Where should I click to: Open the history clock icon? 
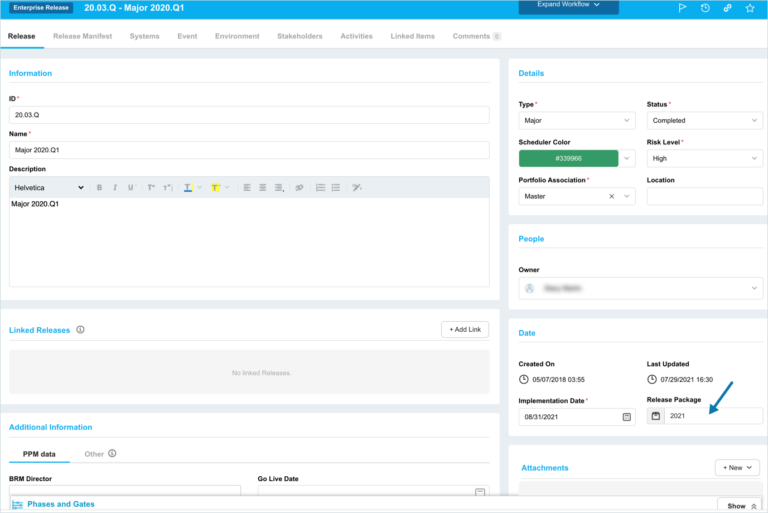point(705,8)
